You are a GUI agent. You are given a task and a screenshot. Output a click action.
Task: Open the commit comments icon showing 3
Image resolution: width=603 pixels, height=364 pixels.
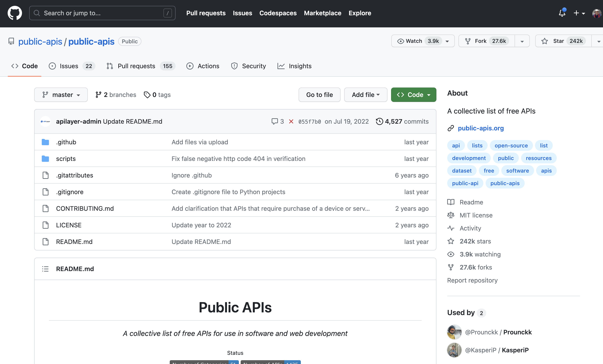[278, 121]
